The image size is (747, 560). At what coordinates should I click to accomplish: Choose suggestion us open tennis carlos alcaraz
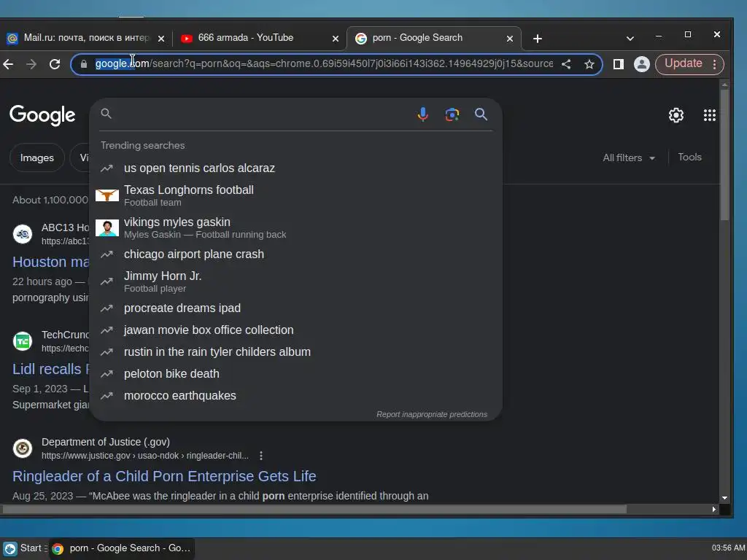point(295,168)
